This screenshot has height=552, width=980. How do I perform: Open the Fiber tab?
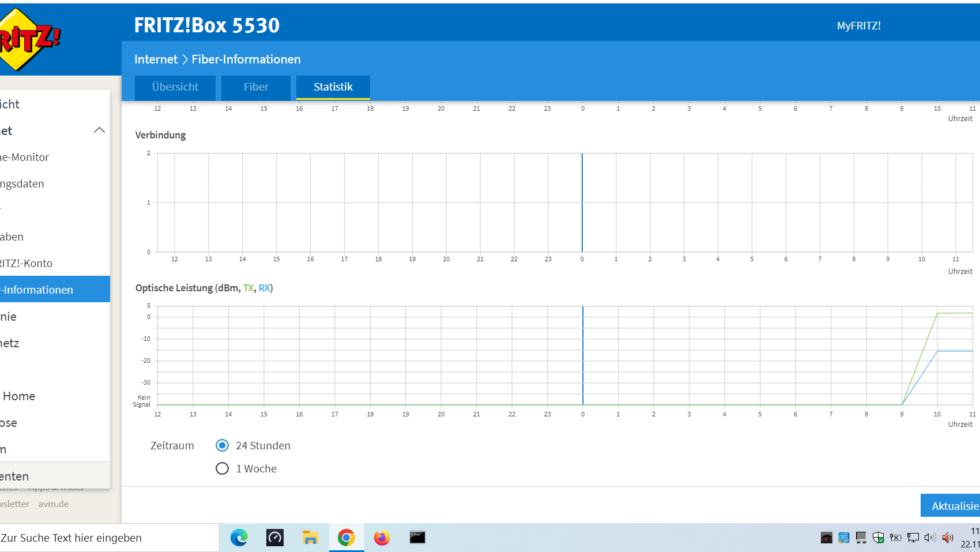click(255, 87)
